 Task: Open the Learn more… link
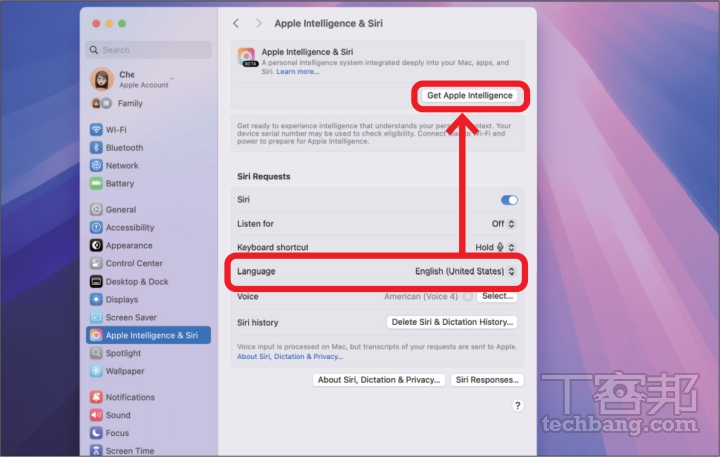pos(298,72)
